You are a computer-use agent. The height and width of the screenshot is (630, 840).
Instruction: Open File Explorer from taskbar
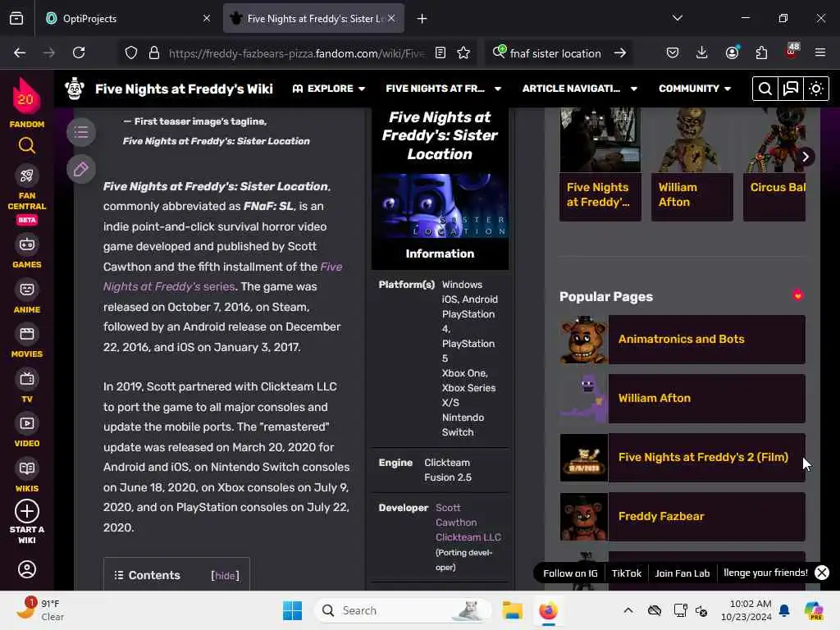click(x=512, y=610)
